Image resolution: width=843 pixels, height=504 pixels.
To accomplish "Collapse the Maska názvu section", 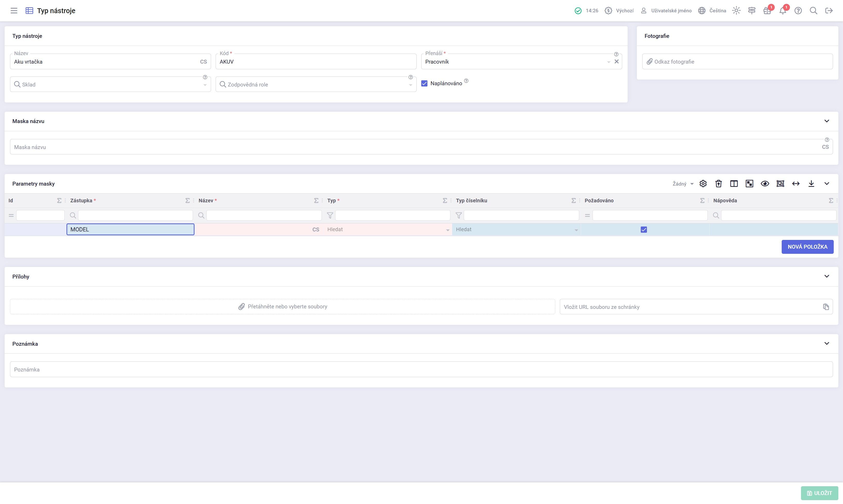I will 827,121.
